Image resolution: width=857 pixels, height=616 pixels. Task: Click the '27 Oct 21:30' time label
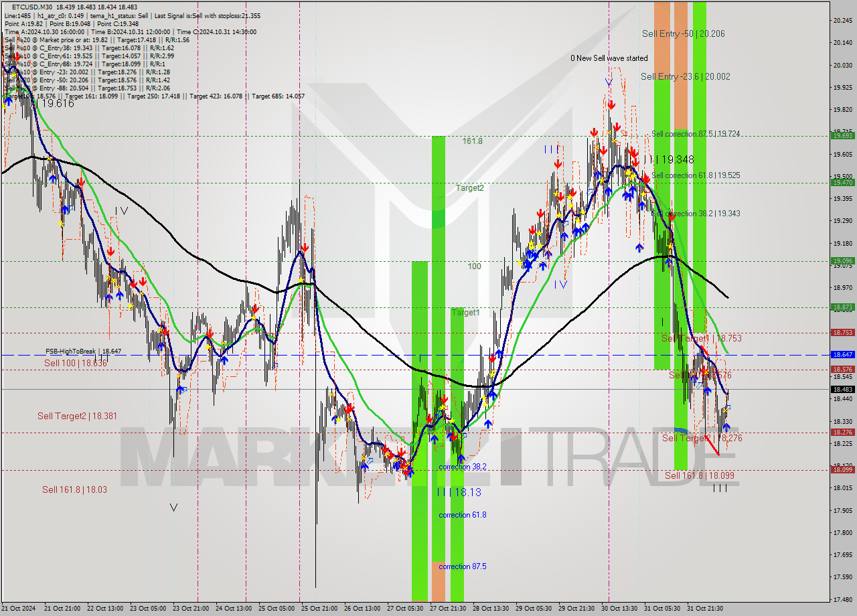coord(447,609)
